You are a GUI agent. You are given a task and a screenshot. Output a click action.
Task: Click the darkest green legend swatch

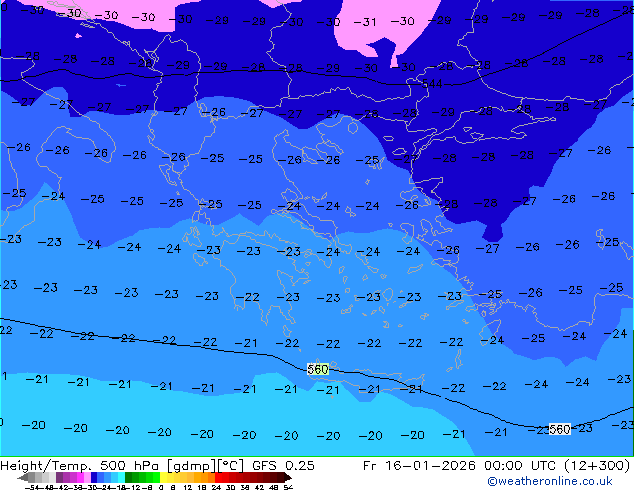(128, 478)
